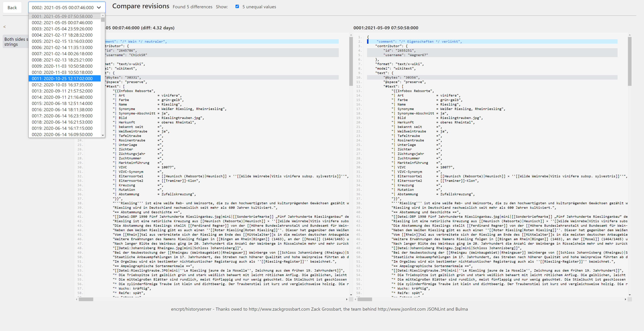644x331 pixels.
Task: Pick highlighted revision 0011: 2020-10-25 12:17:02:000
Action: (x=65, y=79)
